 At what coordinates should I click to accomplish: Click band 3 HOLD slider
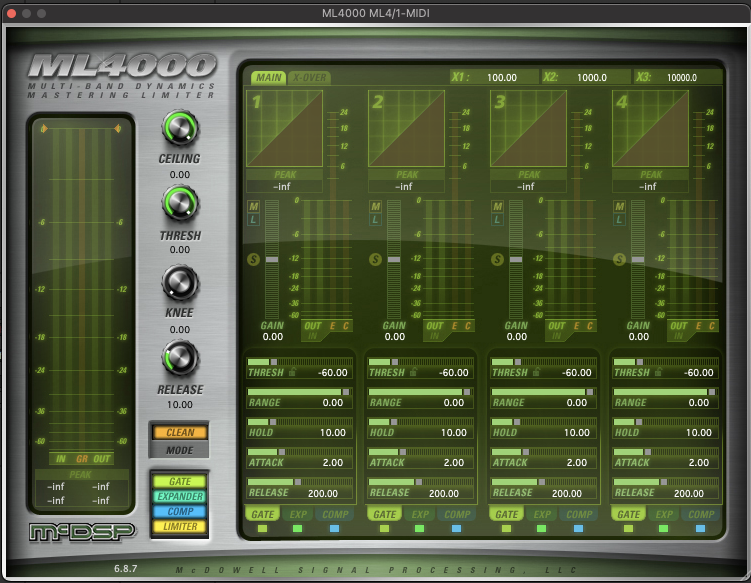544,422
